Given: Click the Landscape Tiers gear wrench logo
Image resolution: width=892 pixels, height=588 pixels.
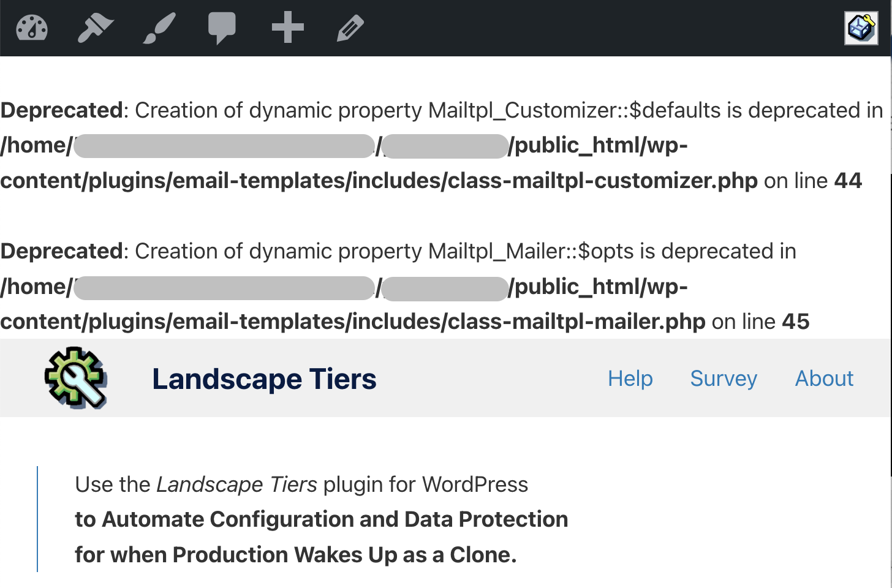Looking at the screenshot, I should [77, 378].
